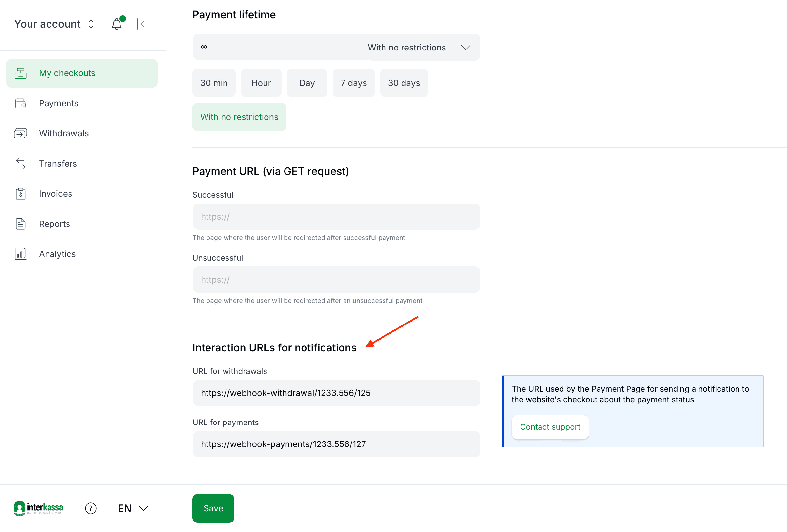
Task: Select the Payments wallet icon
Action: click(x=21, y=103)
